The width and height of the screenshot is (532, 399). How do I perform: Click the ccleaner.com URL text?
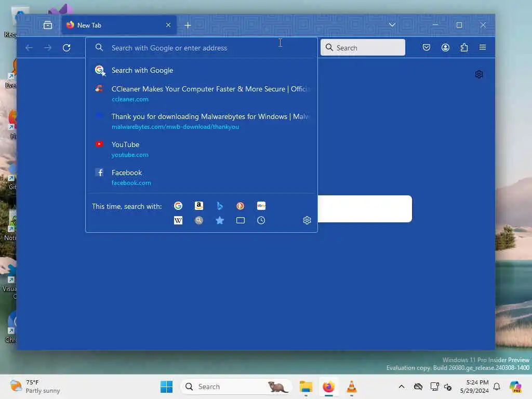[x=130, y=99]
